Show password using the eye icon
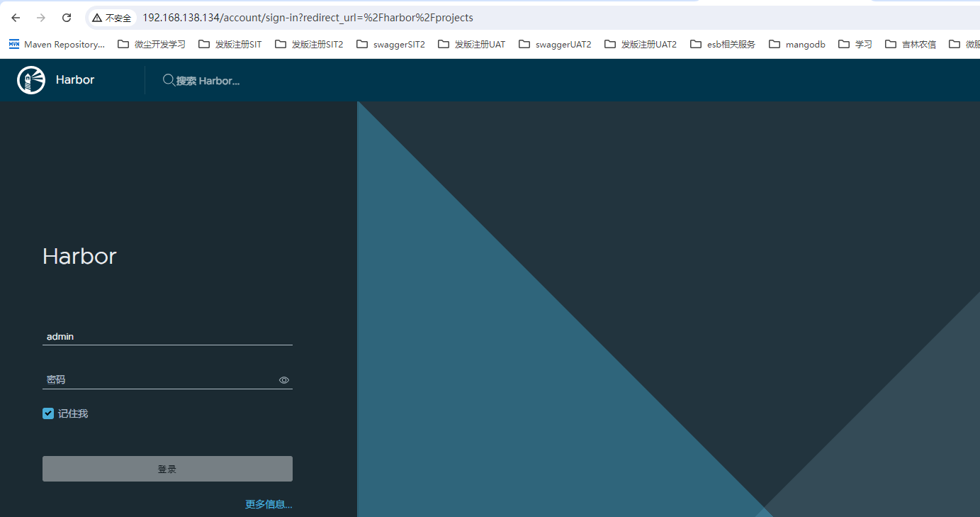 click(x=284, y=380)
